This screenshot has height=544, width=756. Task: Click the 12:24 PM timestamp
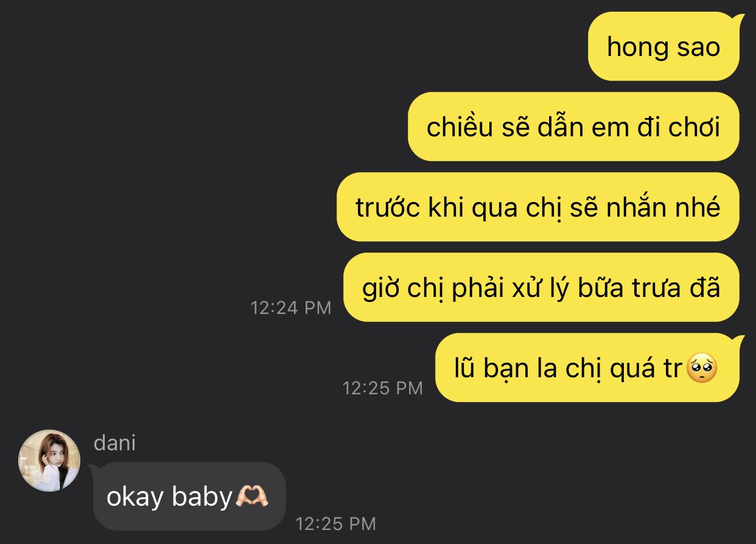(291, 307)
